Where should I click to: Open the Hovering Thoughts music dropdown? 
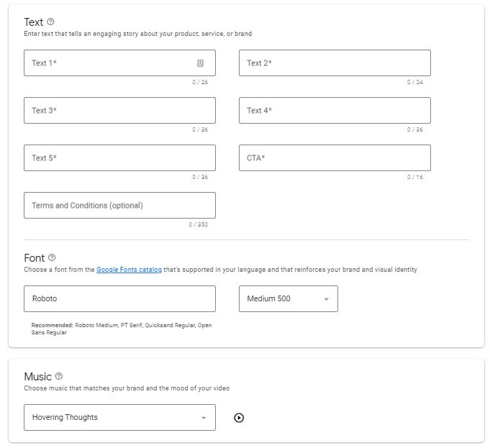coord(119,418)
